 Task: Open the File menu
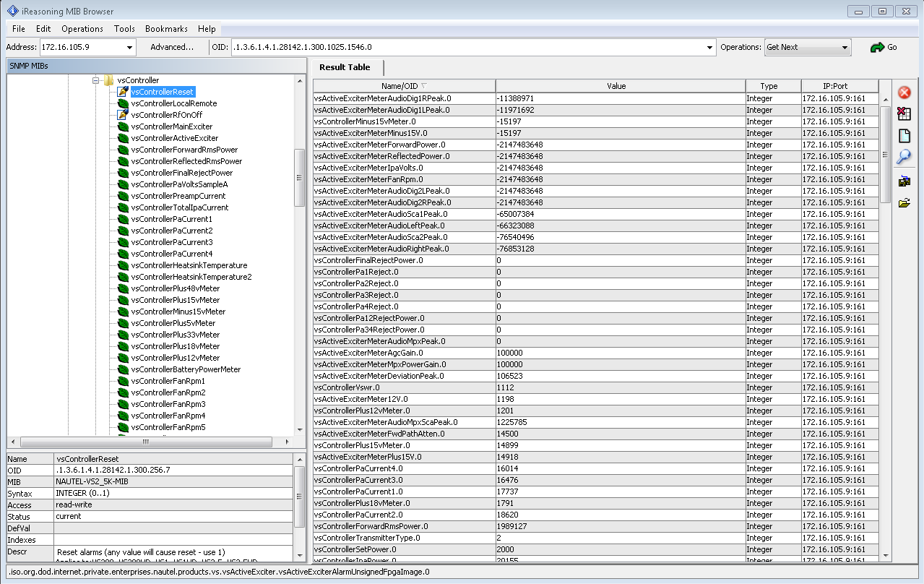click(x=19, y=29)
